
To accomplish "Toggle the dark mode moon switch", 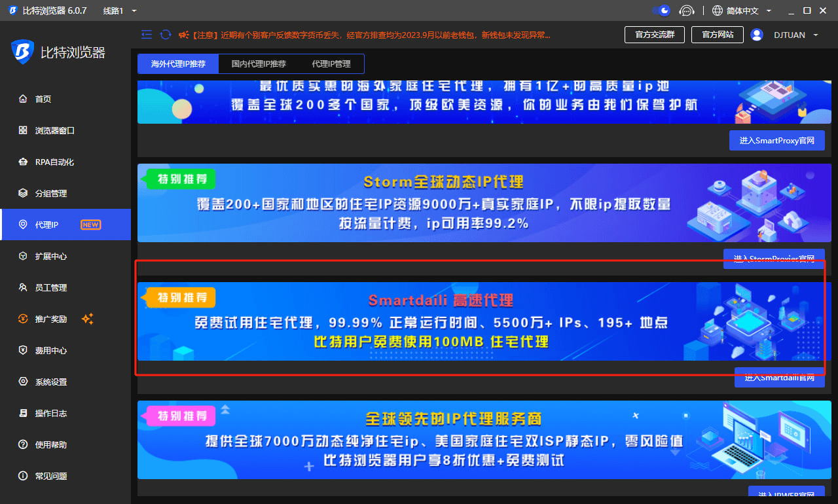I will tap(661, 10).
